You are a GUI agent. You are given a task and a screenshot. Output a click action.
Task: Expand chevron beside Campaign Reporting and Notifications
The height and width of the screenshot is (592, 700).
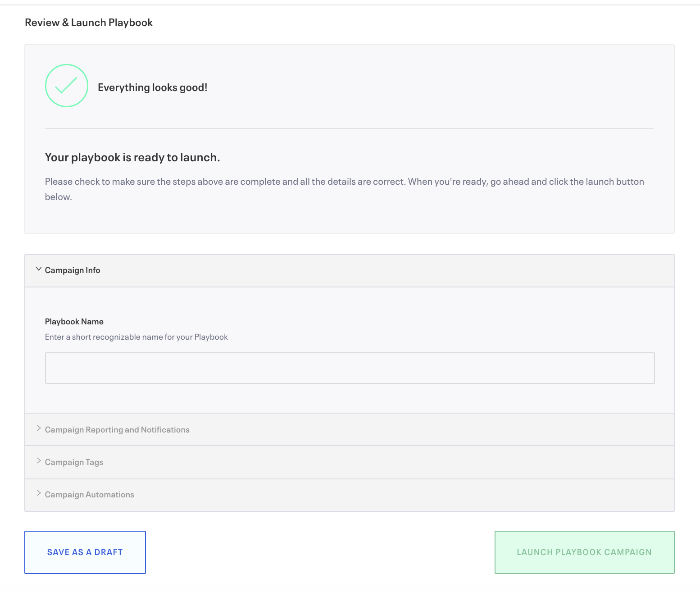[x=39, y=428]
